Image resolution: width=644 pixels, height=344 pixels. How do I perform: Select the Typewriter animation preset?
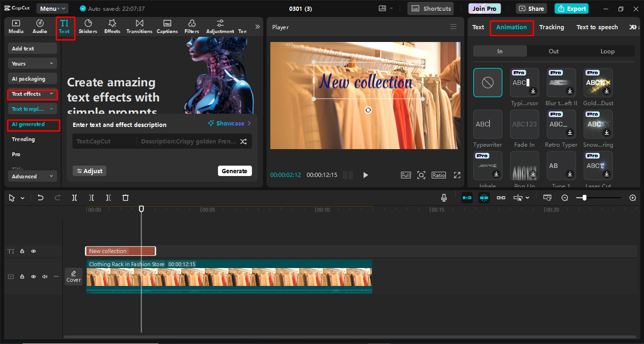pos(487,125)
